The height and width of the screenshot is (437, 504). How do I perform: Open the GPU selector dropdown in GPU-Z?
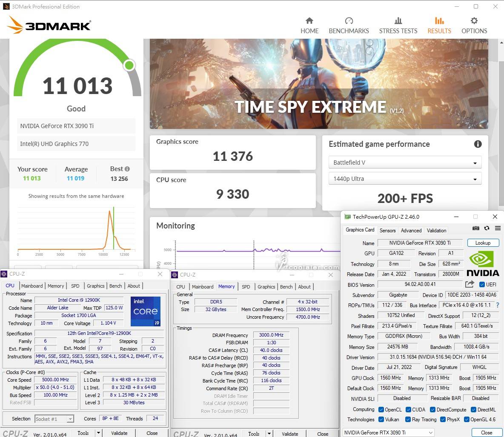388,432
